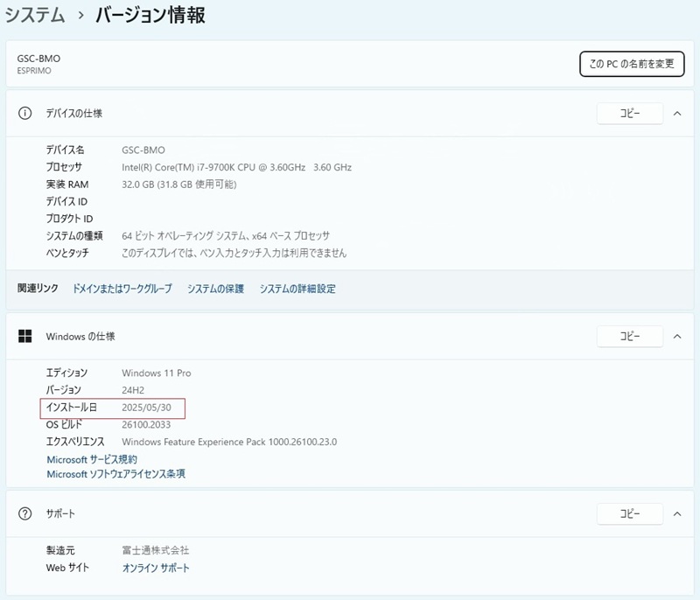Image resolution: width=700 pixels, height=600 pixels.
Task: Click ESPRIMO model text
Action: coord(34,71)
